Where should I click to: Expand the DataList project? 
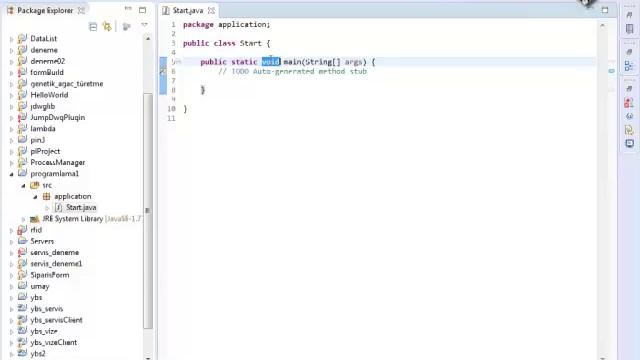11,39
